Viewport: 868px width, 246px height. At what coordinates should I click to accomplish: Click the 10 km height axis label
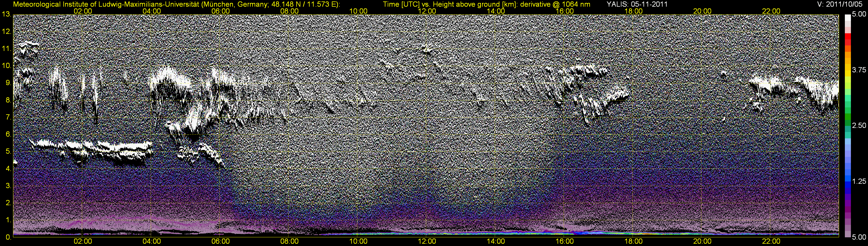6,66
